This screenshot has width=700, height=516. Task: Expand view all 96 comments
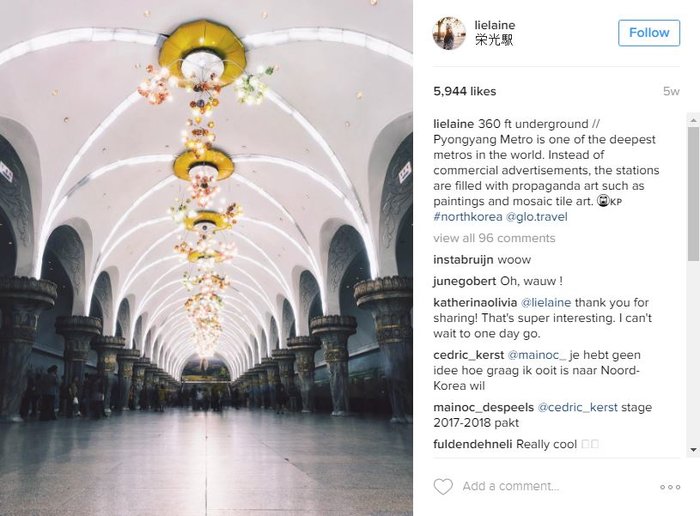click(494, 238)
